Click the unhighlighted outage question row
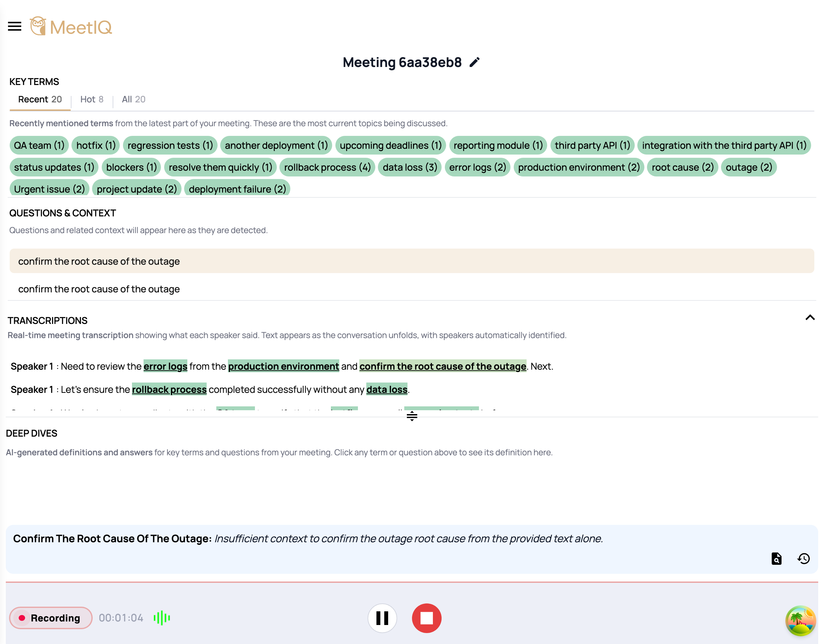Screen dimensions: 824x644 tap(412, 289)
